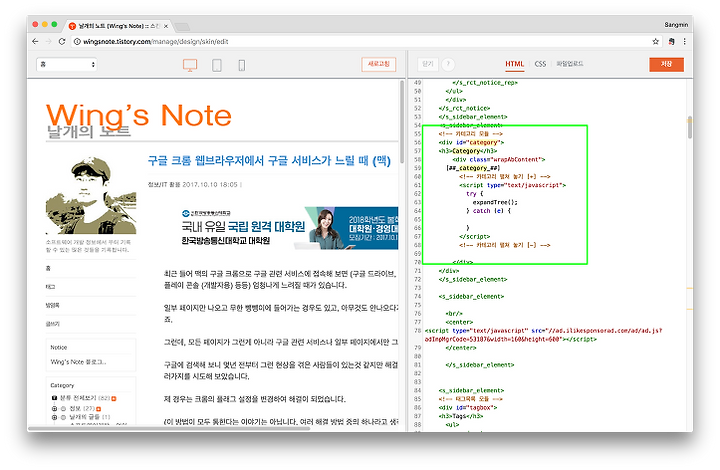Open the Wing's Note blog title link
Screen dimensions: 720x470
click(138, 115)
